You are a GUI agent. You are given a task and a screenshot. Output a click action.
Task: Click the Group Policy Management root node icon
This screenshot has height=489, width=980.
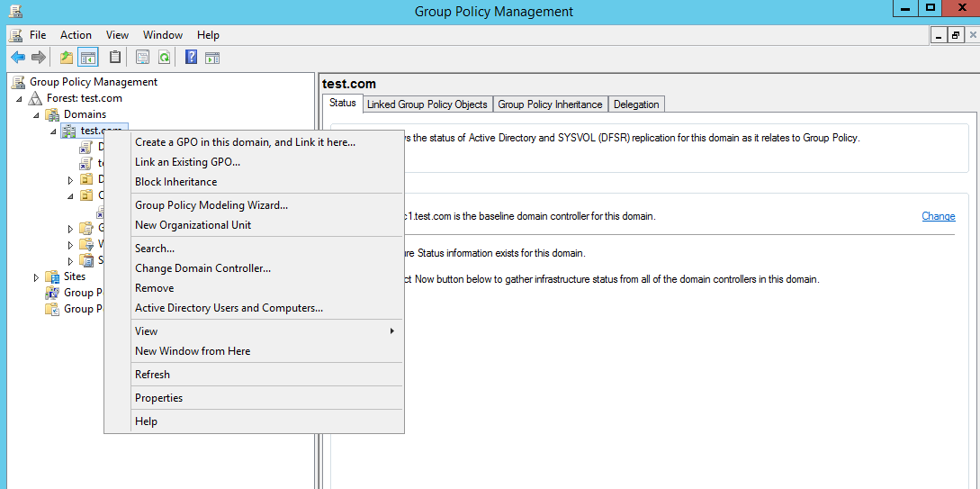coord(19,82)
